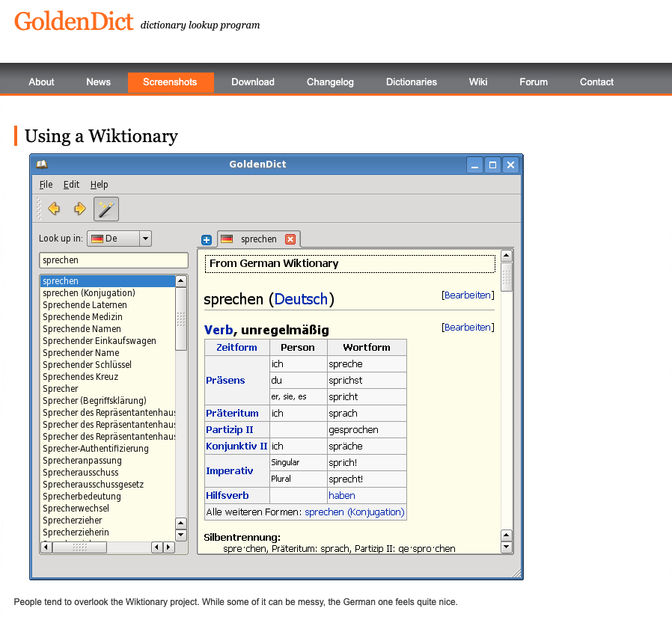Click the yellow back arrow icon
Screen dimensions: 672x617
click(54, 209)
